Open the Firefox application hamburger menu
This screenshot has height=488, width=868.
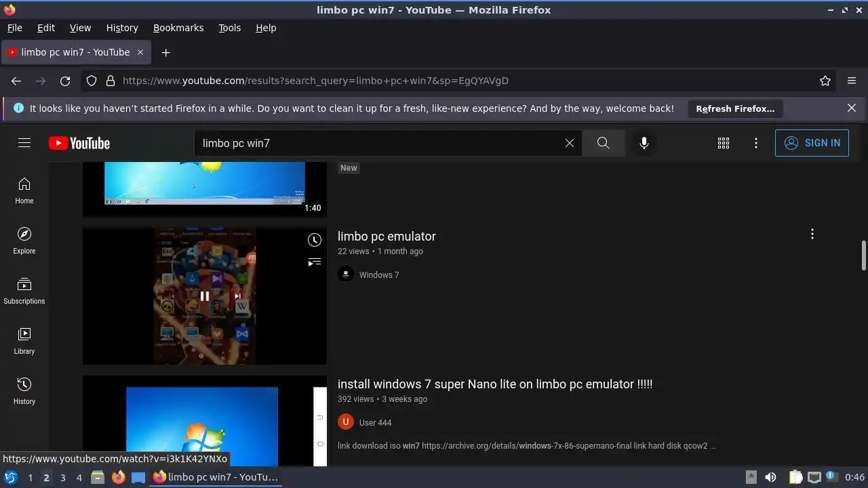(x=852, y=81)
